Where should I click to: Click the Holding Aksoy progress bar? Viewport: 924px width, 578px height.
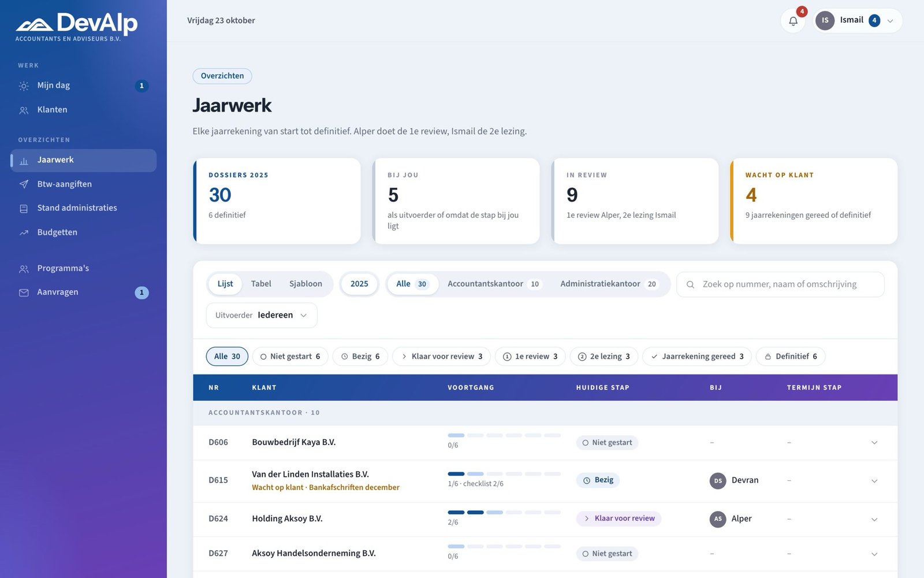point(504,513)
